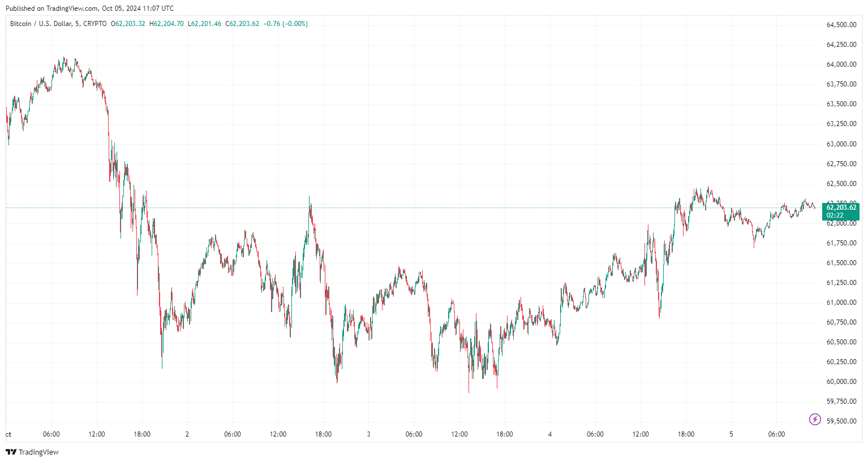868x462 pixels.
Task: Click the purple lightning bolt icon
Action: click(815, 419)
